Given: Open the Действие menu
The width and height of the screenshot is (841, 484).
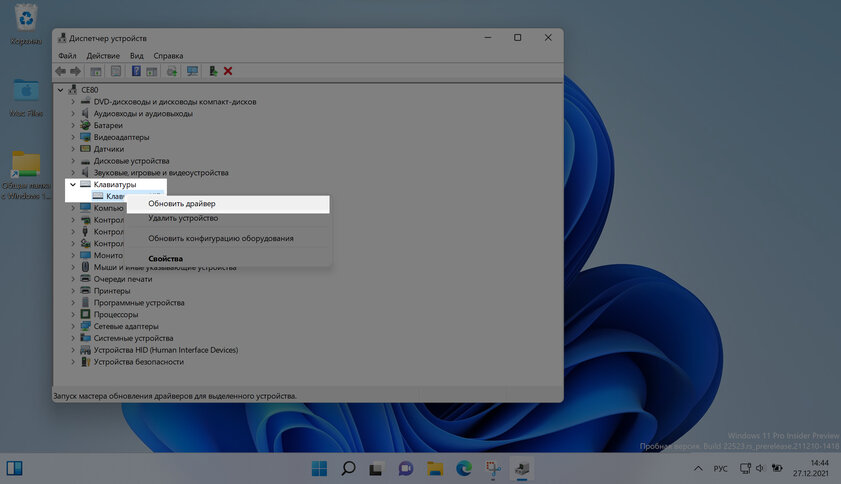Looking at the screenshot, I should click(103, 56).
